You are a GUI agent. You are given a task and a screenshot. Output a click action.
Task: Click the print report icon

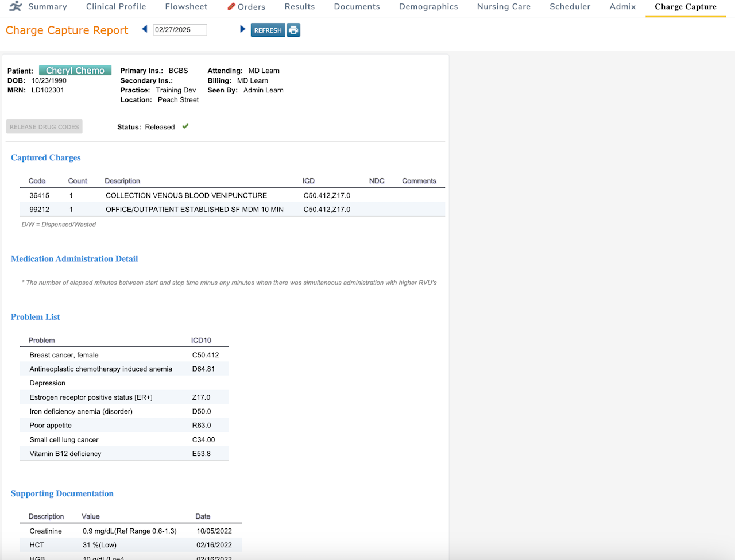(293, 30)
